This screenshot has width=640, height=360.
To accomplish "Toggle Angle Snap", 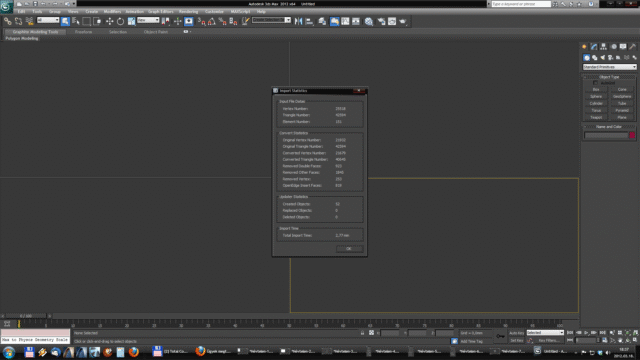I will point(212,21).
